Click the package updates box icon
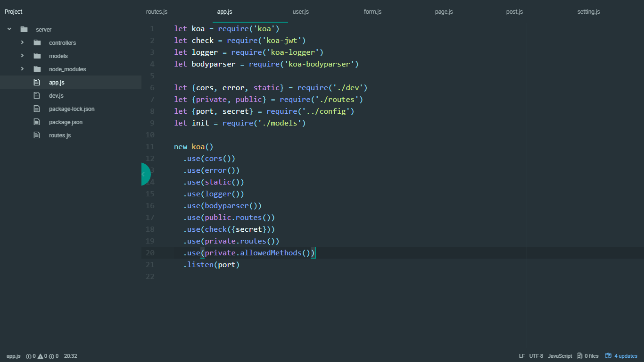 tap(608, 356)
